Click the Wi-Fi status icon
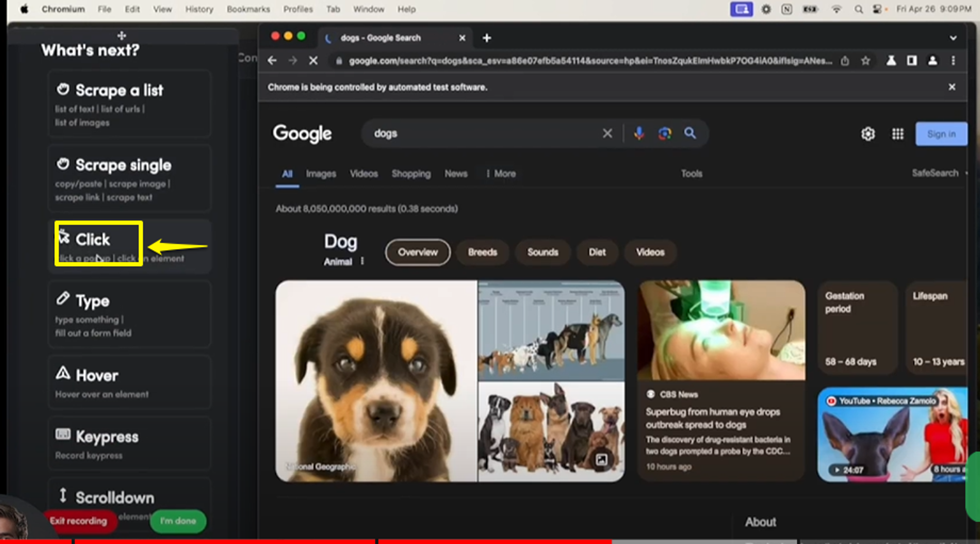 [x=836, y=9]
